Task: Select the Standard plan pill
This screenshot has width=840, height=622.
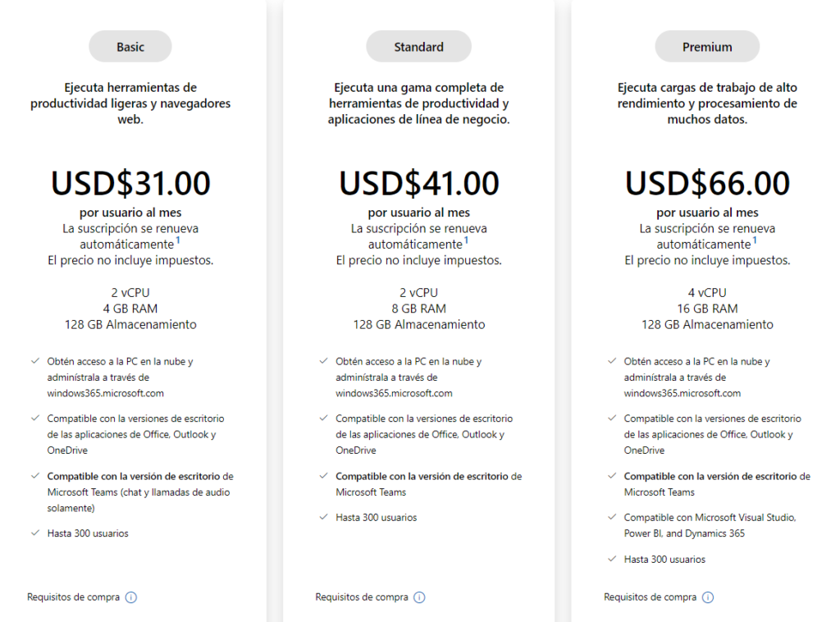Action: coord(418,47)
